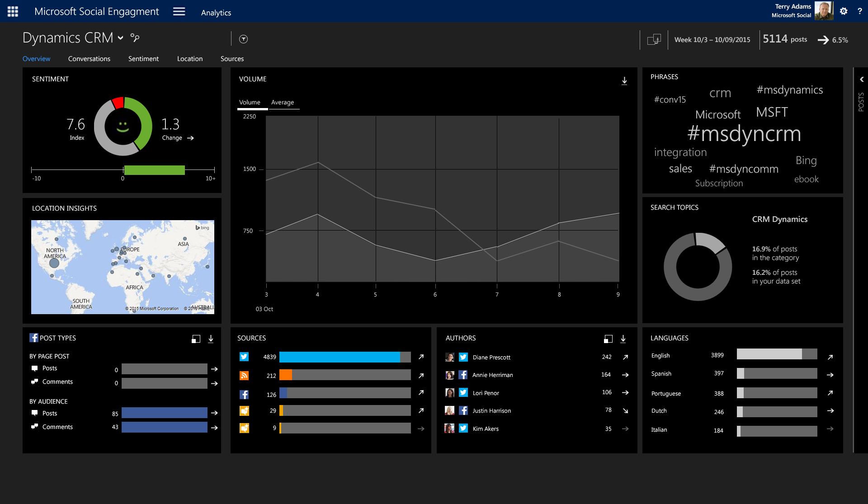Click arrow for By Page Post Comments
The height and width of the screenshot is (504, 868).
tap(214, 383)
